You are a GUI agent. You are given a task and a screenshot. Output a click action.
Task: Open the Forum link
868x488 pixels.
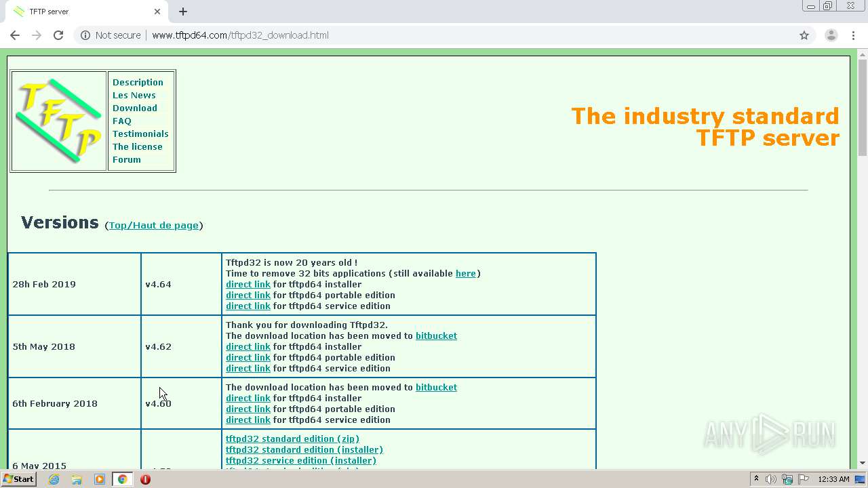[x=126, y=159]
